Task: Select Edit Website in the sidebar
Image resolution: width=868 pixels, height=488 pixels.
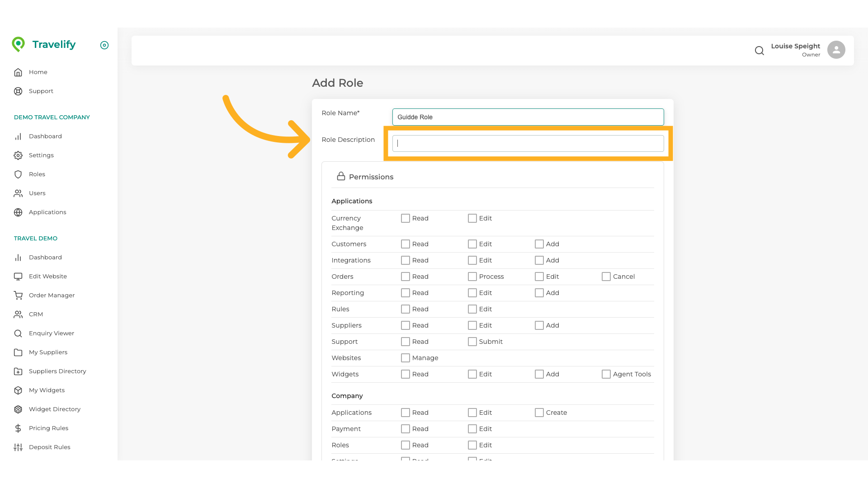Action: [x=49, y=276]
